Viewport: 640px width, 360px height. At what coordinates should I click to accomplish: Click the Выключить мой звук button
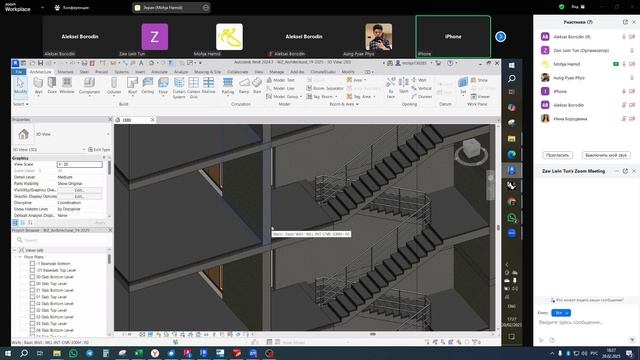(606, 155)
